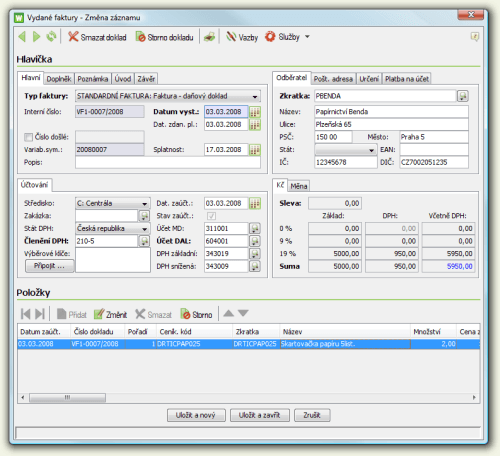Open the Služby dropdown arrow
This screenshot has width=500, height=456.
pos(307,37)
